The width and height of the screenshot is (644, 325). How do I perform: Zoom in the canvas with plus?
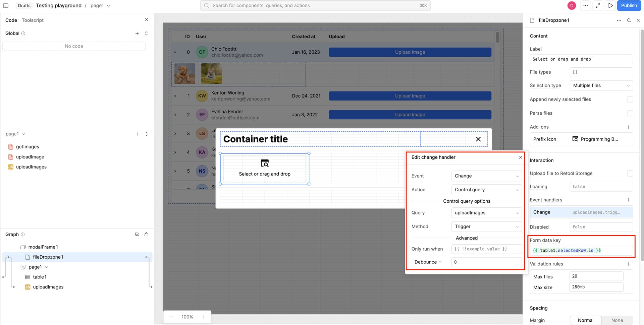[203, 317]
